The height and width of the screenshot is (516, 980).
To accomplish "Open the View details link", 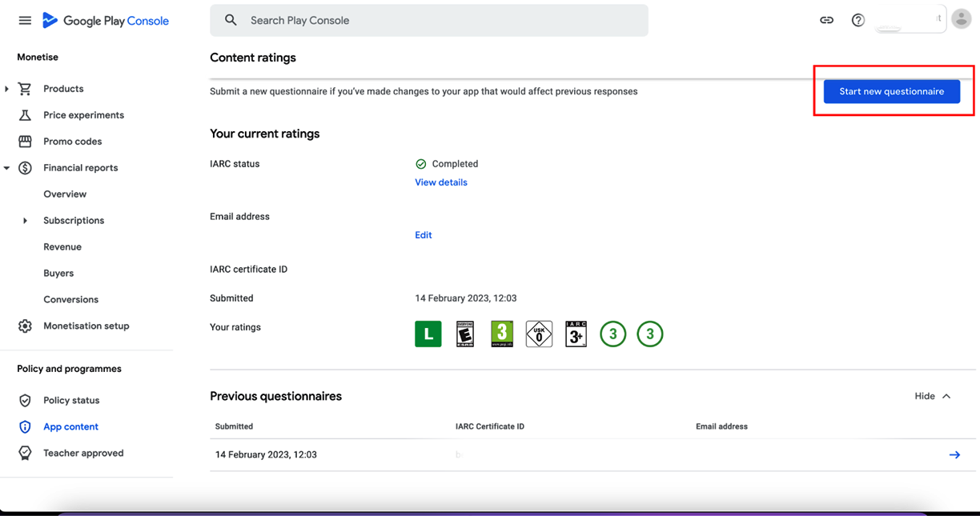I will click(440, 182).
